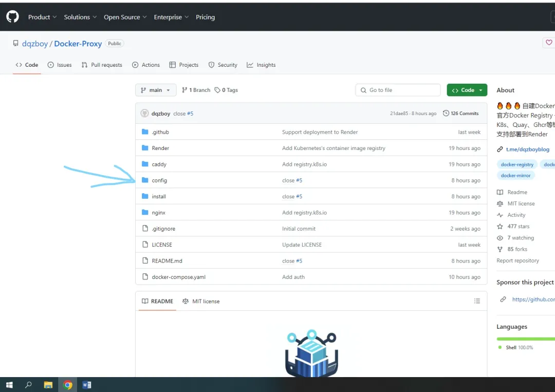Expand the Solutions menu

pyautogui.click(x=80, y=17)
